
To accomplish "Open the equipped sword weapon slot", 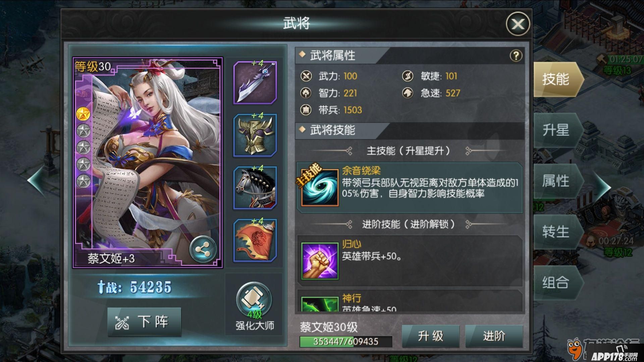I will (255, 83).
